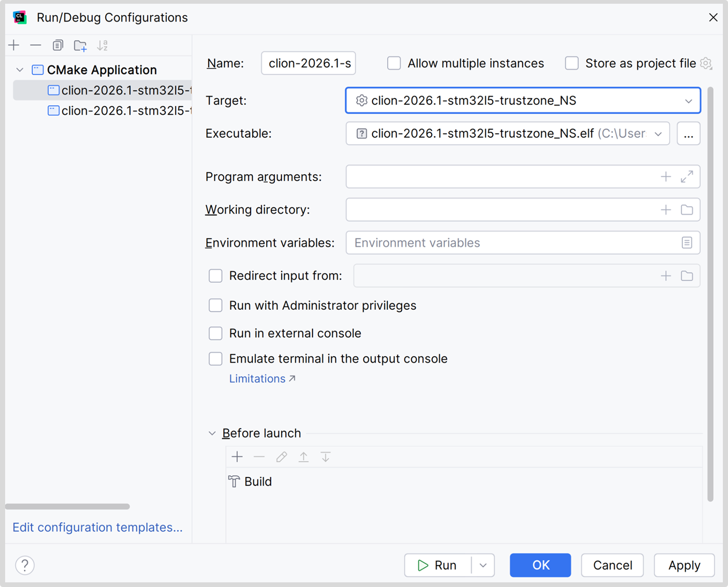
Task: Check Store as project file option
Action: click(572, 63)
